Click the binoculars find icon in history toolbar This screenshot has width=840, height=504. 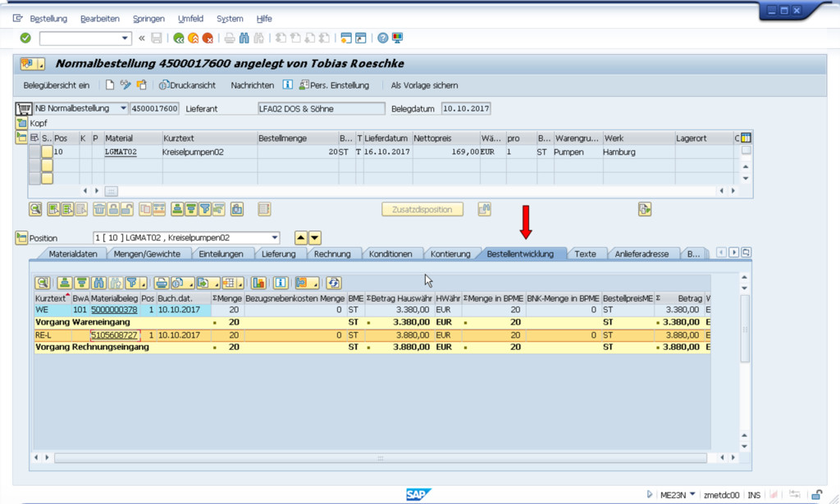pos(98,283)
